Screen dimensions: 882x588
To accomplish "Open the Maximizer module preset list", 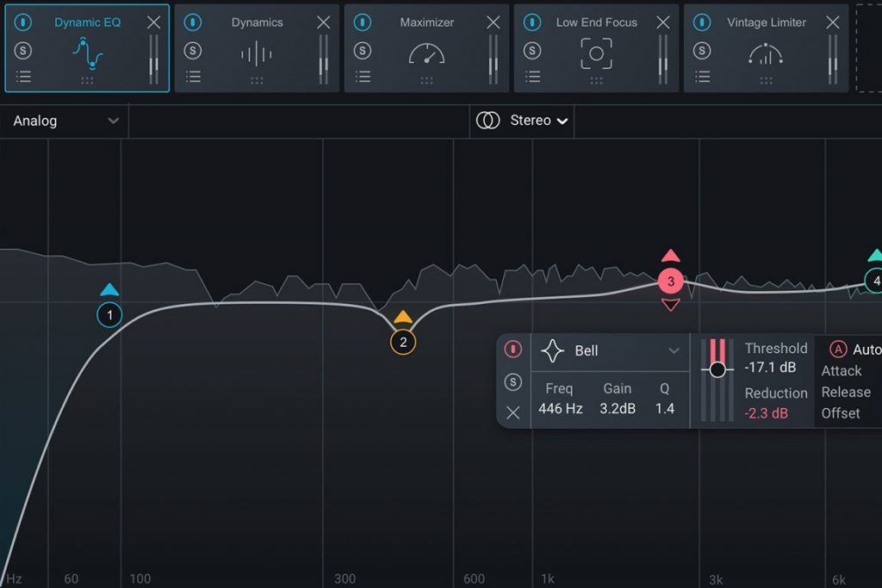I will point(363,77).
